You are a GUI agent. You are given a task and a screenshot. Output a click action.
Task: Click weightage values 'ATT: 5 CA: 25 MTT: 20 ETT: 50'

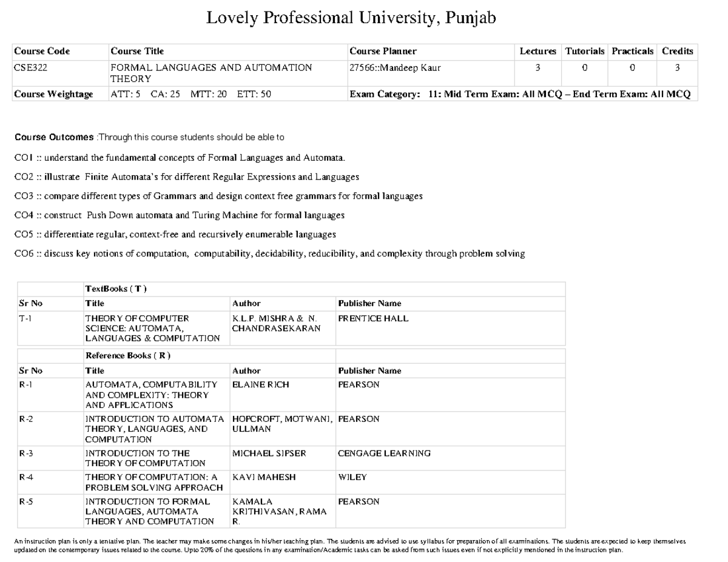(190, 94)
